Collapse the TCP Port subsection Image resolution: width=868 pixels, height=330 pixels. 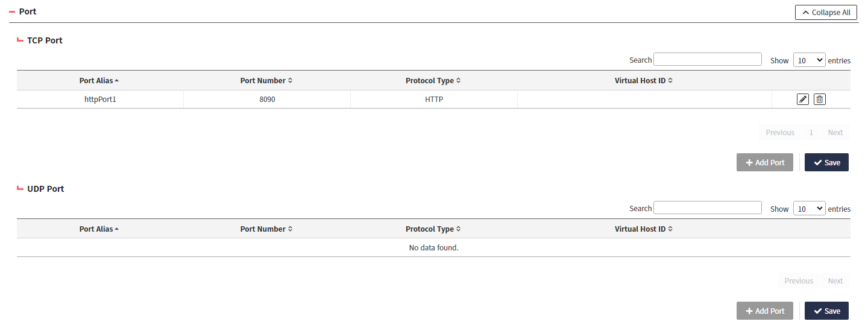coord(20,40)
